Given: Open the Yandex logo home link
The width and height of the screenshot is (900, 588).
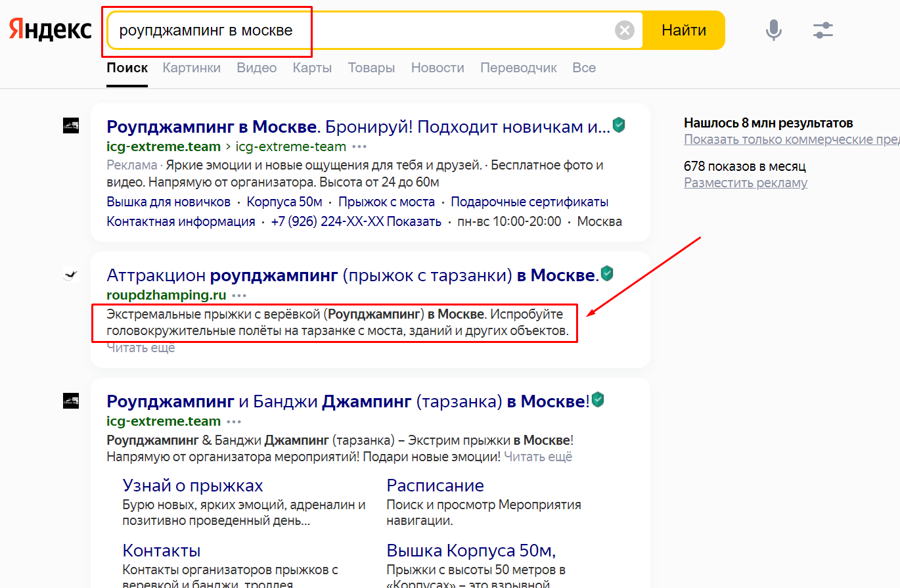Looking at the screenshot, I should coord(51,30).
